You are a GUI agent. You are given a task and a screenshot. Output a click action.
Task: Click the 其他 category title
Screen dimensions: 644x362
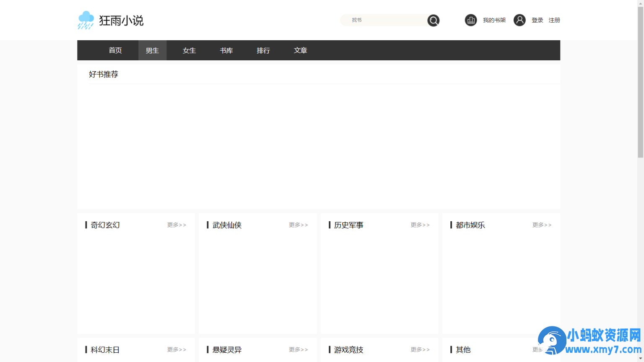point(463,349)
